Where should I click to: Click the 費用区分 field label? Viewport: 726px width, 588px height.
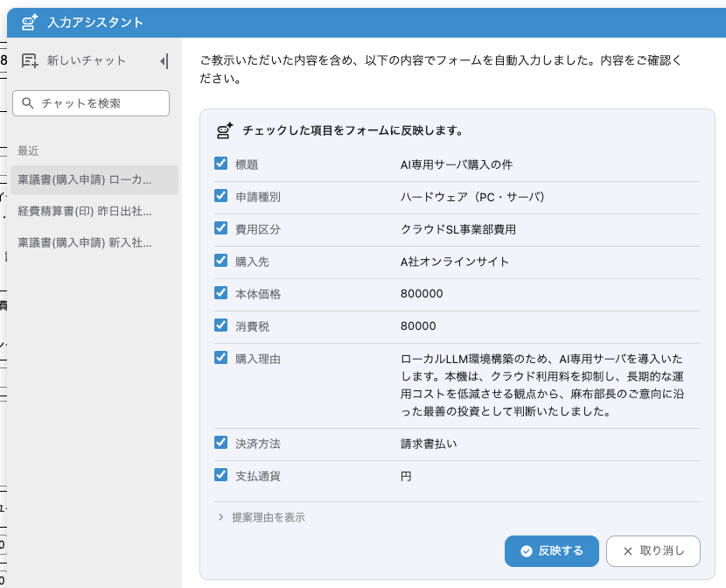click(x=258, y=229)
